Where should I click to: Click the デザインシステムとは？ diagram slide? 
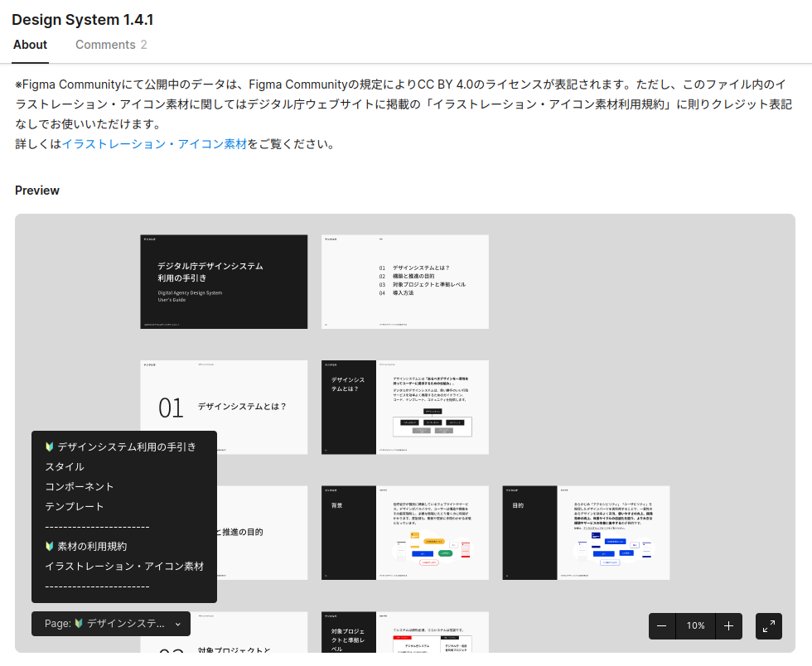coord(405,408)
